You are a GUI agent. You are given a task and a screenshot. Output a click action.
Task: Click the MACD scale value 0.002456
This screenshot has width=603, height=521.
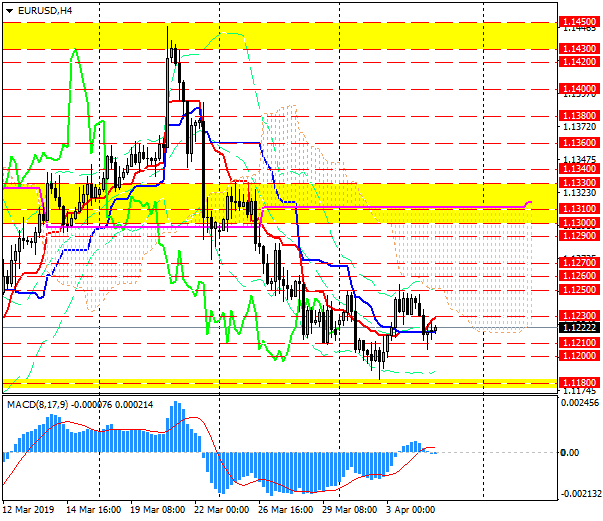point(580,403)
